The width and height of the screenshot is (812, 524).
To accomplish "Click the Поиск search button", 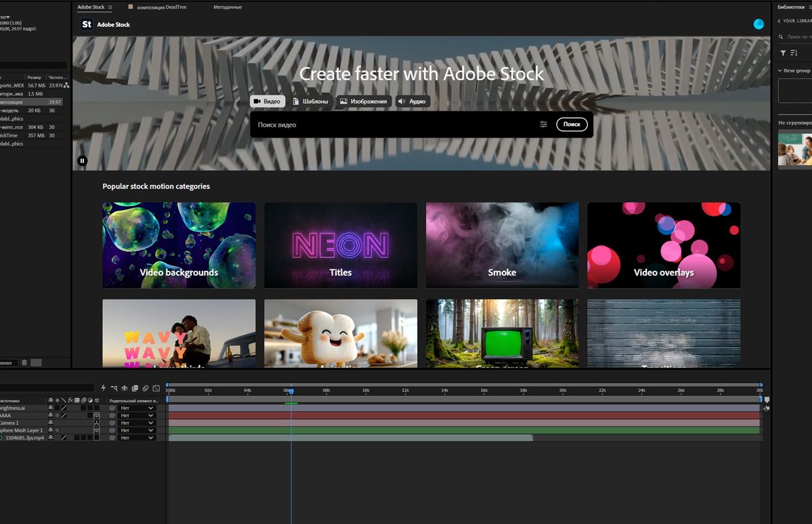I will 572,125.
